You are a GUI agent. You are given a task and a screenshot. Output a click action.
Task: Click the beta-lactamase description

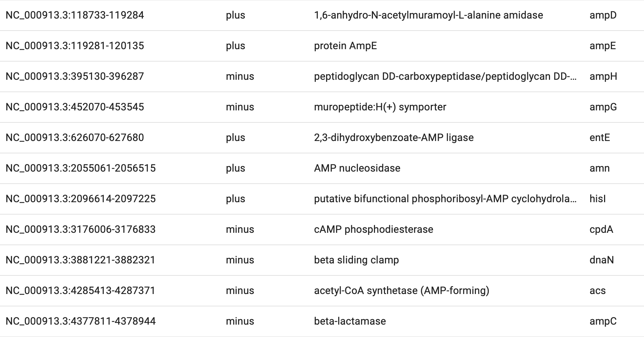(x=350, y=321)
